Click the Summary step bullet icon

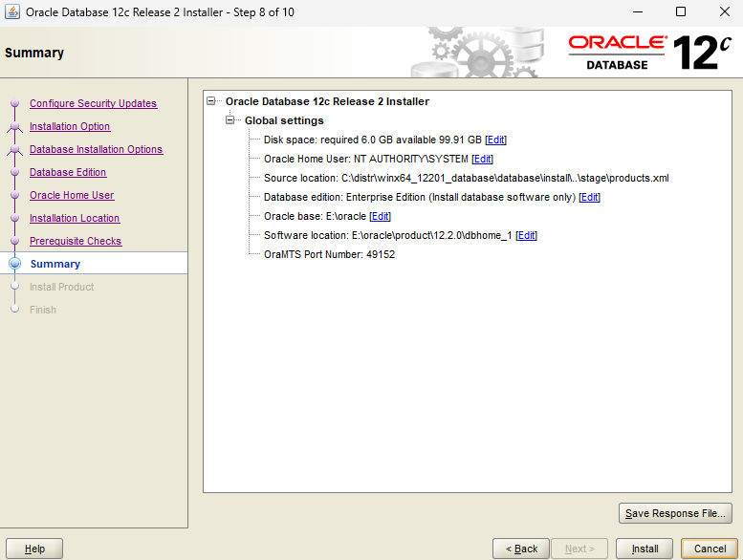point(15,264)
